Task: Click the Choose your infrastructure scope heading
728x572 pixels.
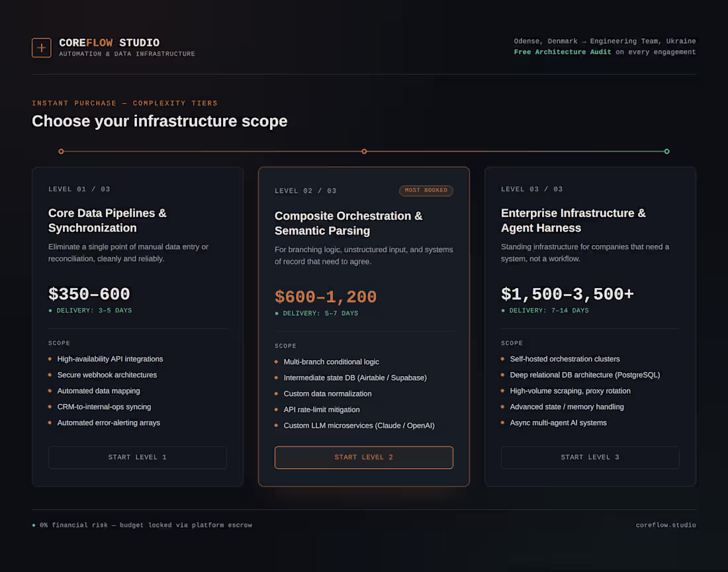Action: coord(159,121)
